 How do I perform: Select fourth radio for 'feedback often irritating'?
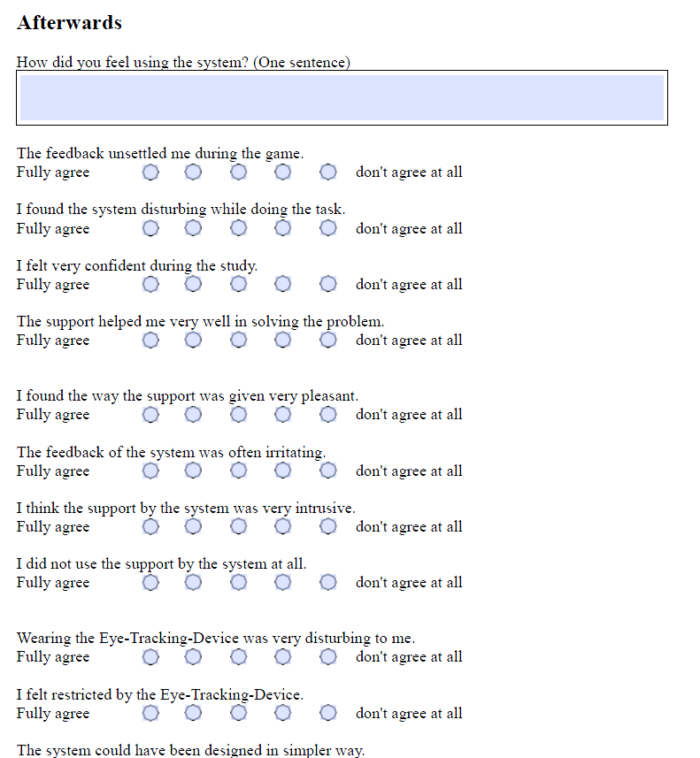(283, 471)
